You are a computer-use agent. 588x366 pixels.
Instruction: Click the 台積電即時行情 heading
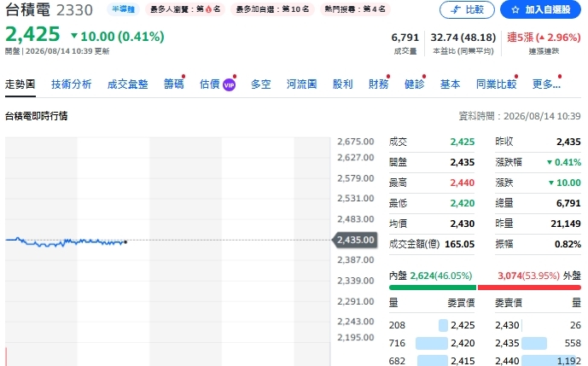pos(37,116)
